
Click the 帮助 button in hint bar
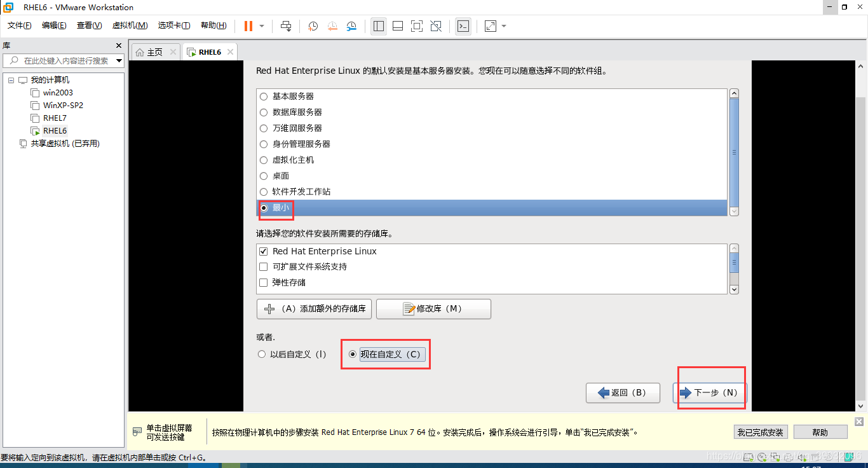coord(820,432)
